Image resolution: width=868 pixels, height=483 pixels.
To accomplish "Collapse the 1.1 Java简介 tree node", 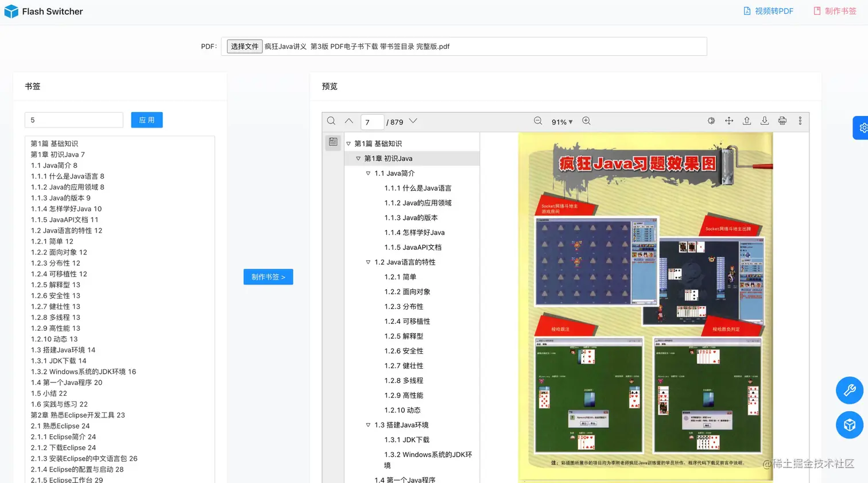I will coord(369,173).
